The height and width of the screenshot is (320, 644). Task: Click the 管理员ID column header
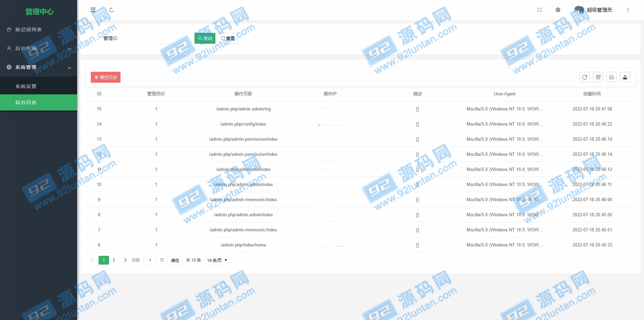pyautogui.click(x=156, y=94)
